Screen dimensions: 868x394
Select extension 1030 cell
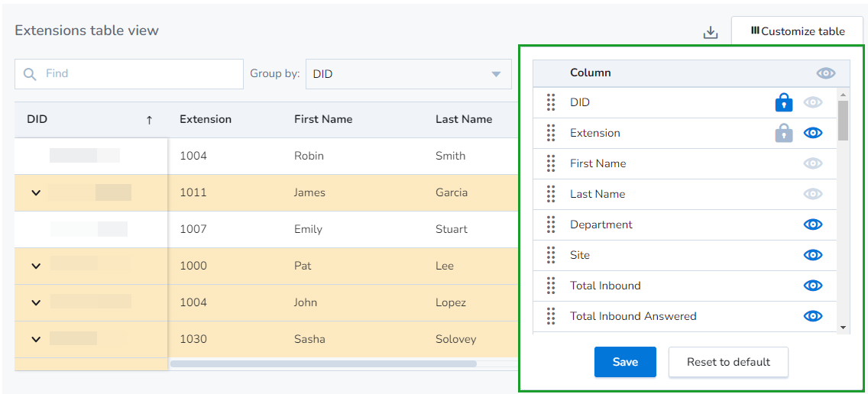click(x=193, y=339)
